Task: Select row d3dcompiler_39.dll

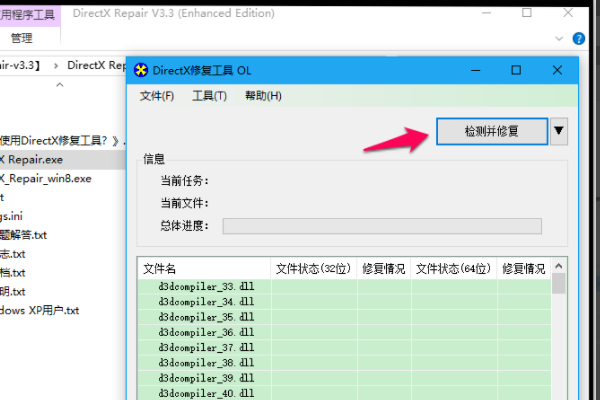Action: 344,378
